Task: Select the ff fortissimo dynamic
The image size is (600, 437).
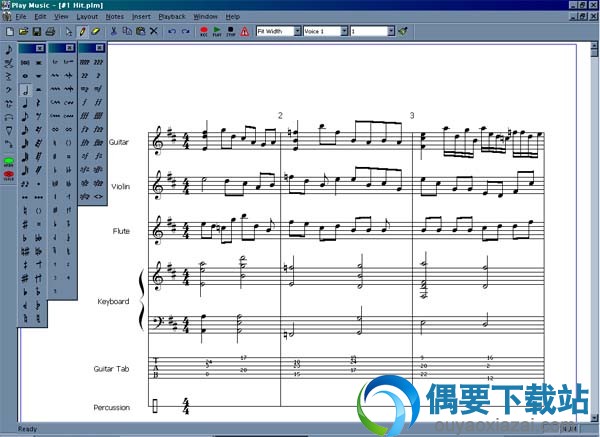Action: click(98, 102)
